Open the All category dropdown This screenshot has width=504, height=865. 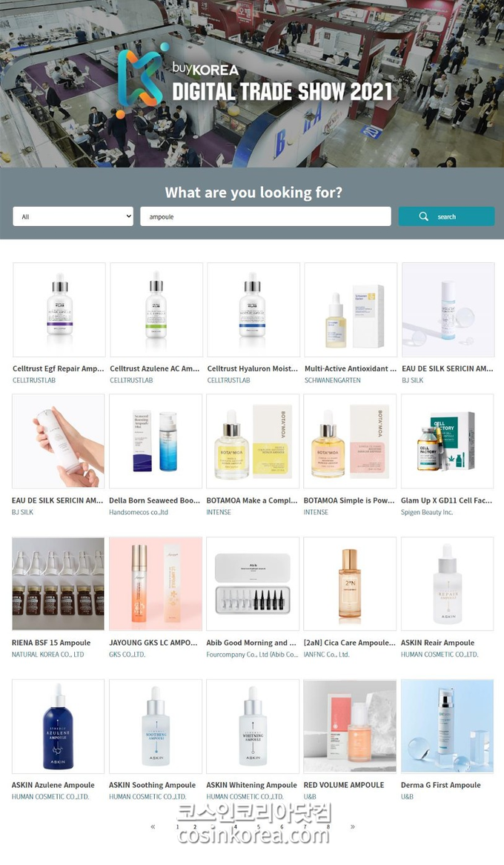(x=73, y=216)
